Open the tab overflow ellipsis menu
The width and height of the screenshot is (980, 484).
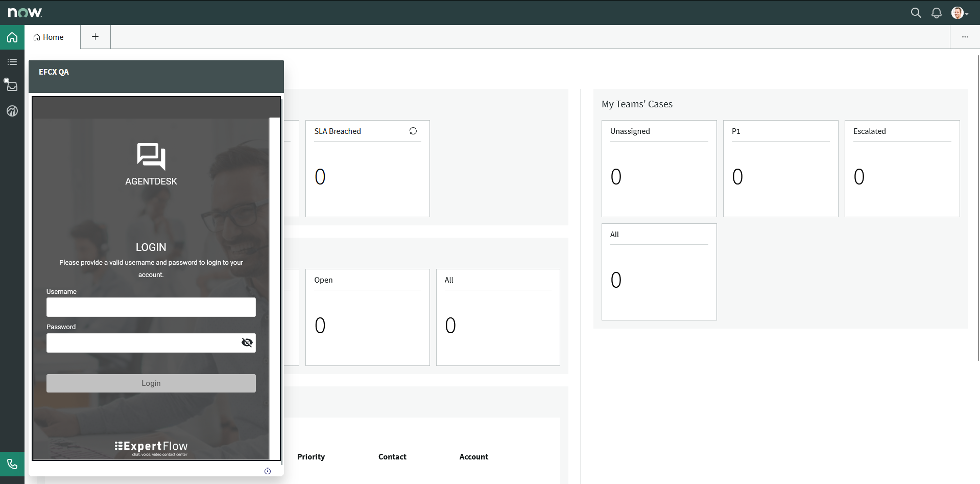[x=966, y=36]
